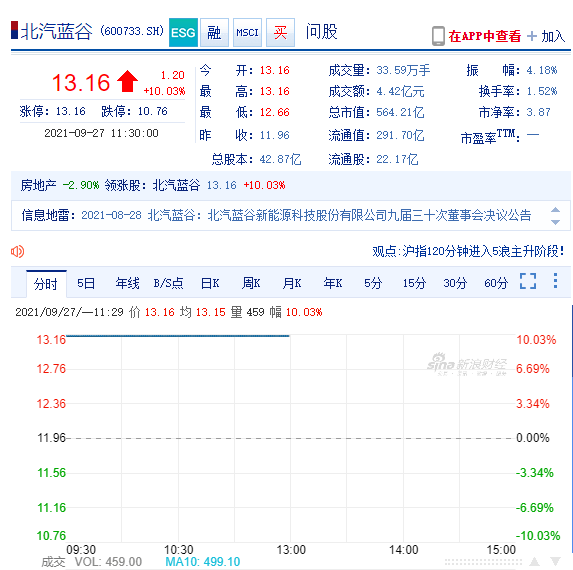Click the timestamp 2021-09-27 11:30:00
This screenshot has height=570, width=573.
(x=101, y=133)
